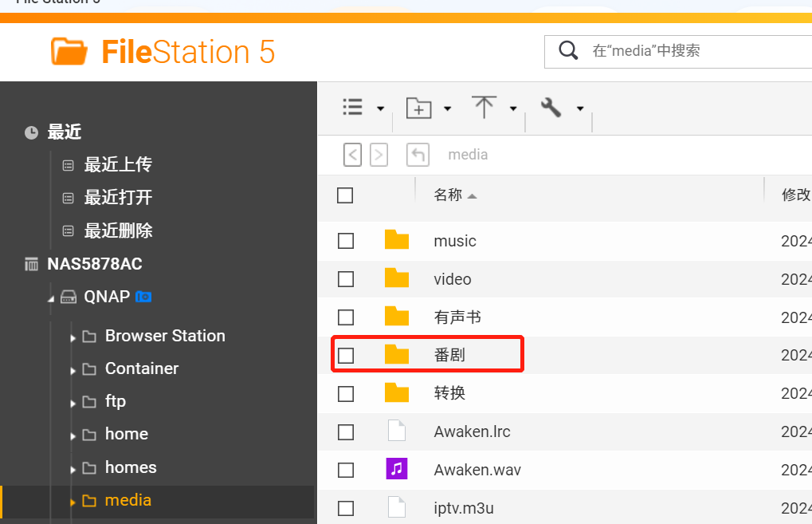The image size is (812, 524).
Task: Open the music folder name
Action: [x=455, y=241]
